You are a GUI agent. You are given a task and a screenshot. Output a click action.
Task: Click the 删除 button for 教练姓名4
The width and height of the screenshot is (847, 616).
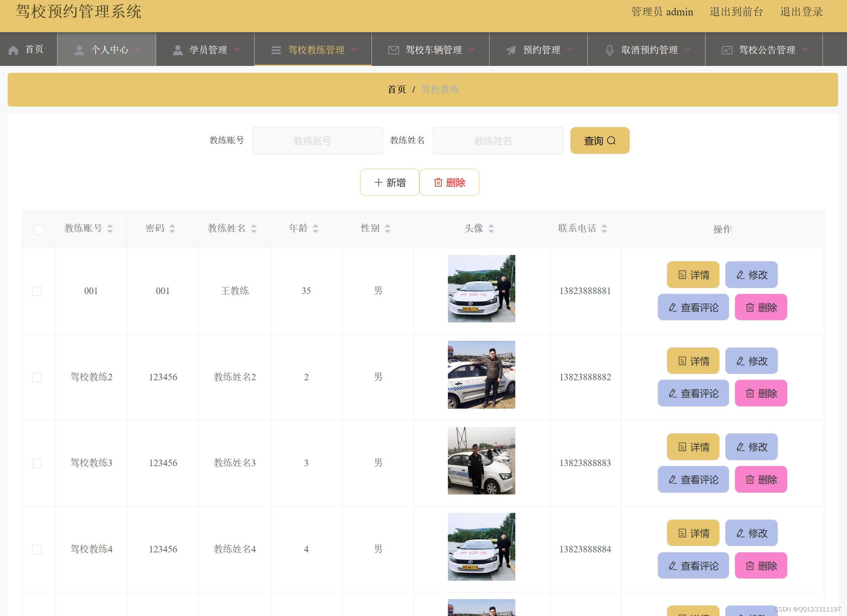(761, 565)
